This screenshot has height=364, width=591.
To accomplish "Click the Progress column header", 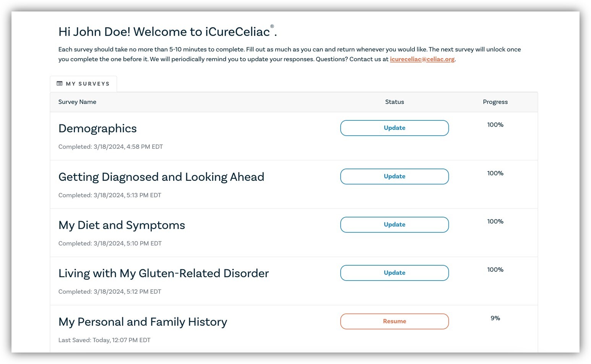I will point(495,102).
